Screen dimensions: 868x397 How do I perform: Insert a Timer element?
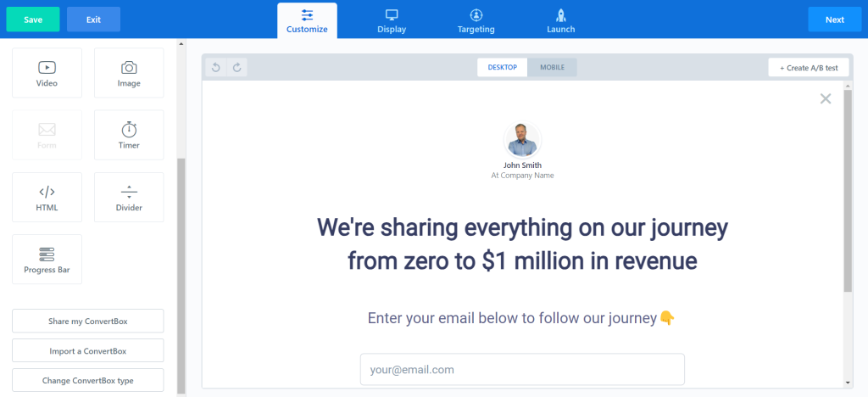point(129,135)
